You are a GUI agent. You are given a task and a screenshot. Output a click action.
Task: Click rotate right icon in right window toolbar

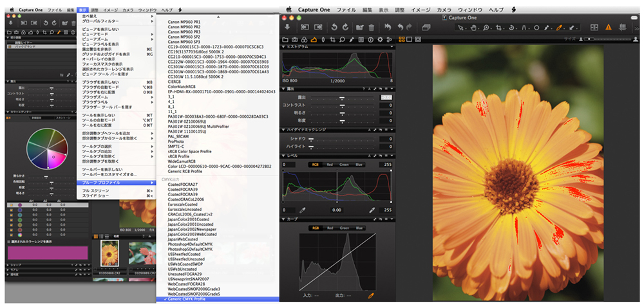(x=345, y=27)
